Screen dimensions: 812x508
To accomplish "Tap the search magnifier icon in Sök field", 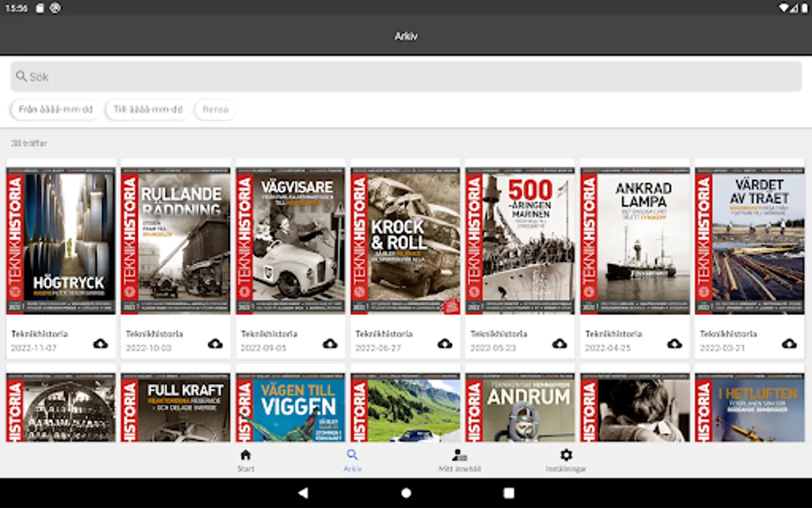I will pos(21,76).
